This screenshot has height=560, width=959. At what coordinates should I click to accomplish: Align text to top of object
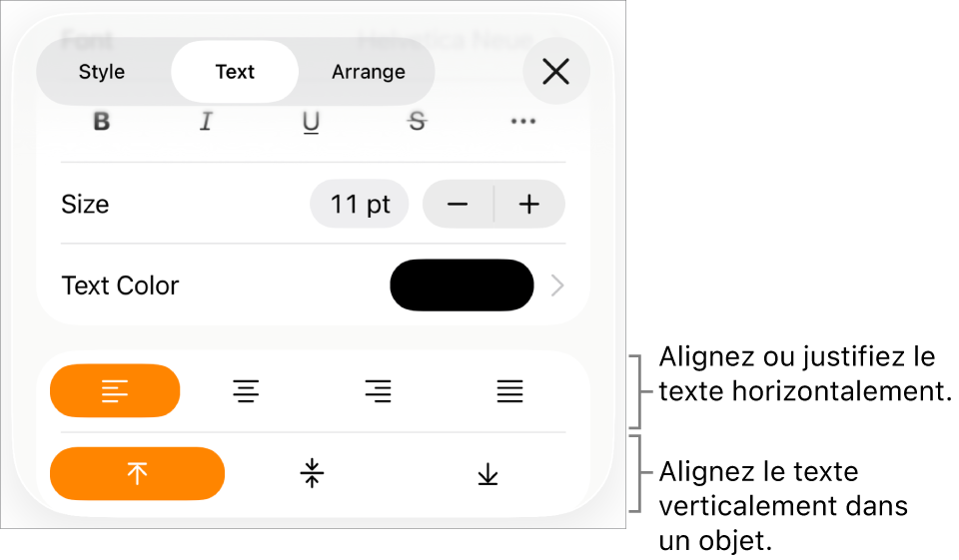click(x=137, y=474)
